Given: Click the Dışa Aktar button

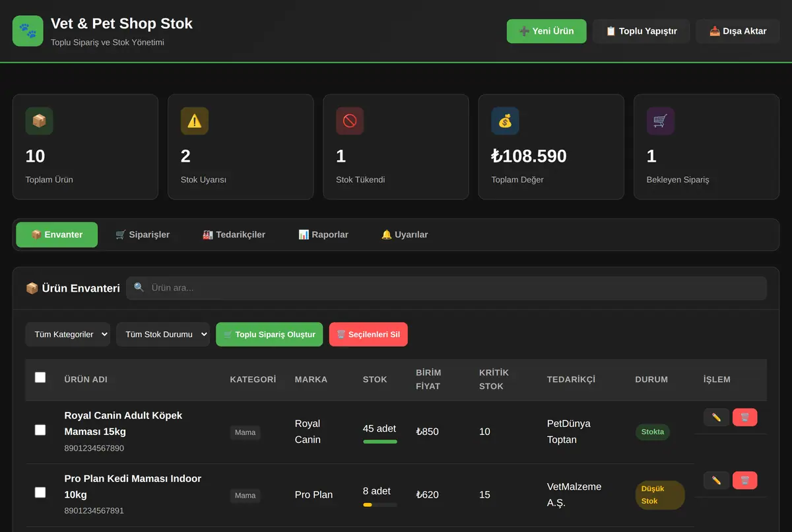Looking at the screenshot, I should [738, 31].
